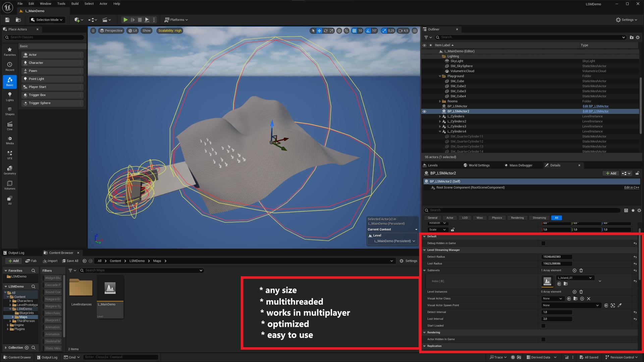Switch to the World Settings tab

coord(477,165)
